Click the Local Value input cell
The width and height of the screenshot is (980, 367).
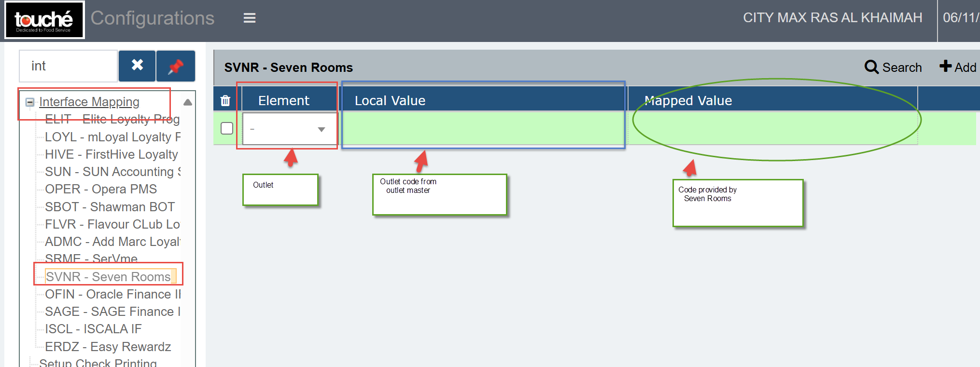(483, 129)
